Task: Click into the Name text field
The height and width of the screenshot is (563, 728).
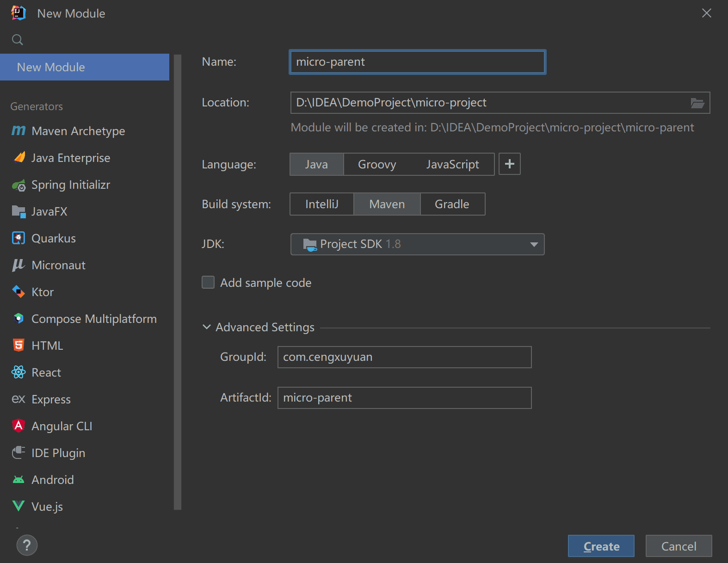Action: pos(417,62)
